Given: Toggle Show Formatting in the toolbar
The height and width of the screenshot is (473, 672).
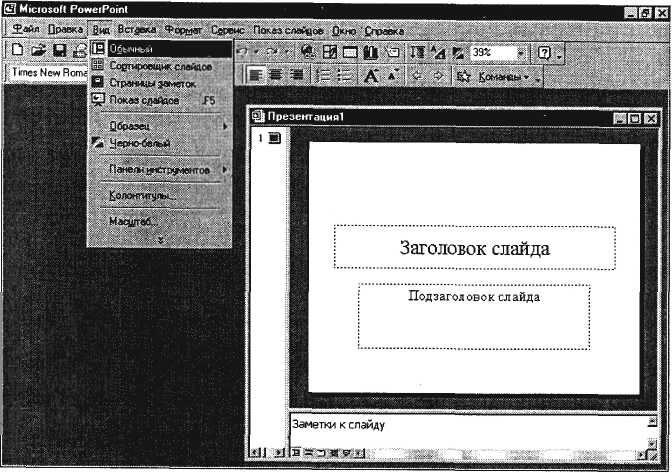Looking at the screenshot, I should [x=438, y=53].
